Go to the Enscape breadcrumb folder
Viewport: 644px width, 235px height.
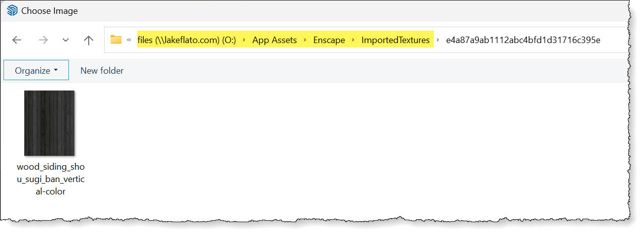329,40
